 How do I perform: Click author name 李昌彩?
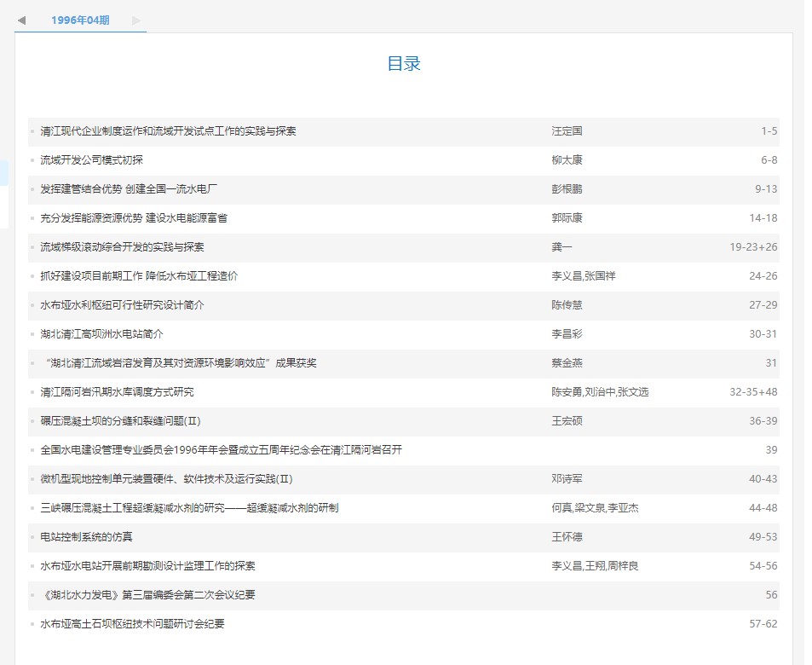click(567, 334)
